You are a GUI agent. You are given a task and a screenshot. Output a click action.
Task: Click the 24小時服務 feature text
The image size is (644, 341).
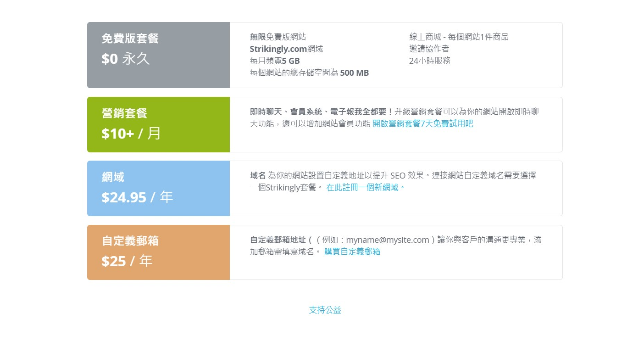click(x=429, y=61)
